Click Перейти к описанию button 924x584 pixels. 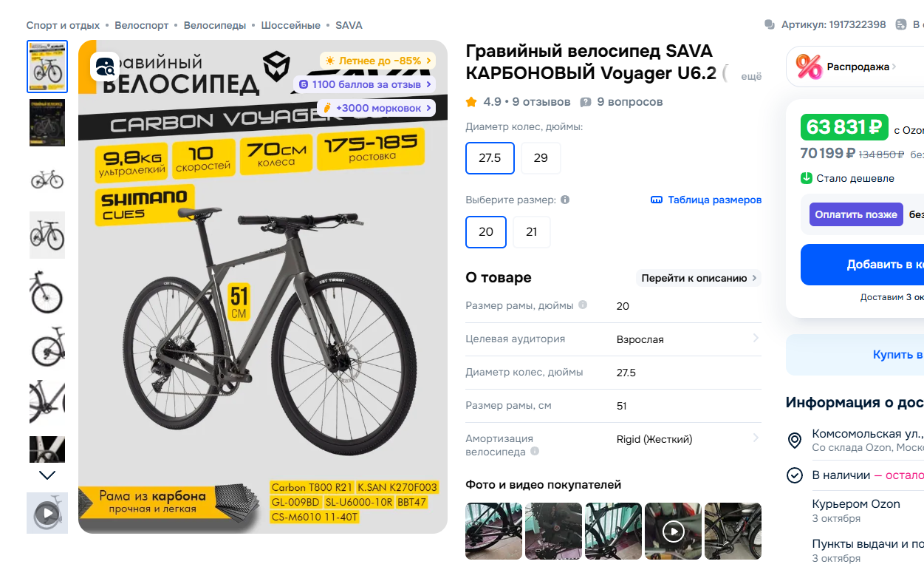(x=699, y=278)
